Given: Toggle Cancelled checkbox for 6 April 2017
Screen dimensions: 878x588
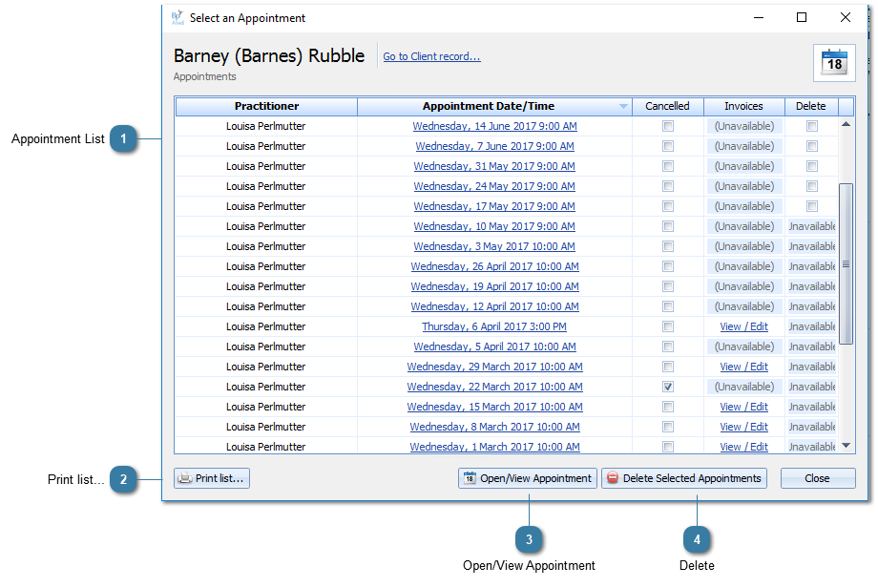Looking at the screenshot, I should 667,326.
